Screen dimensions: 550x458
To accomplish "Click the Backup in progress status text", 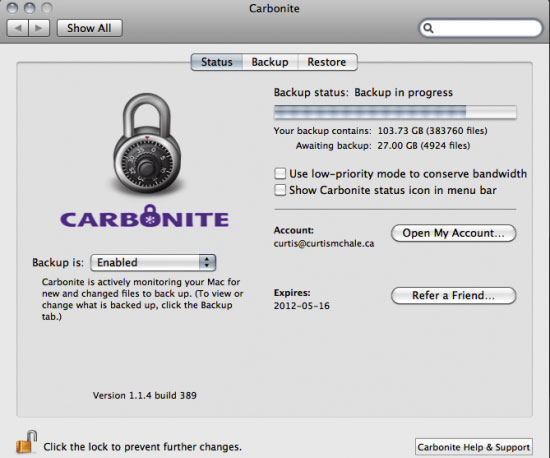I will [403, 92].
